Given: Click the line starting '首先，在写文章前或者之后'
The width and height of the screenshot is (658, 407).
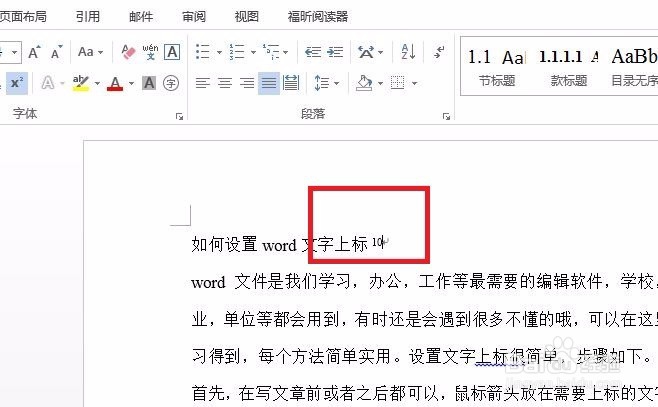Looking at the screenshot, I should point(424,394).
